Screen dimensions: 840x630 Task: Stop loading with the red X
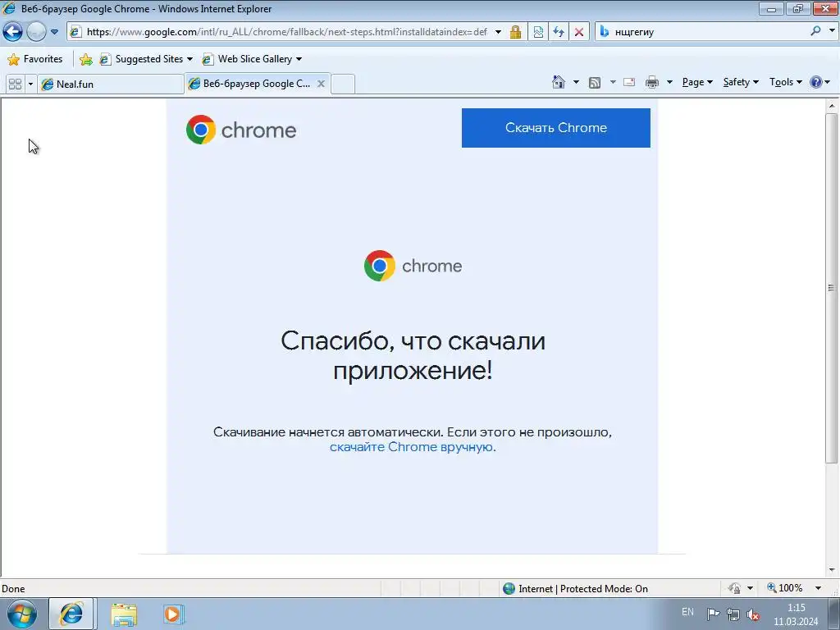[x=579, y=32]
